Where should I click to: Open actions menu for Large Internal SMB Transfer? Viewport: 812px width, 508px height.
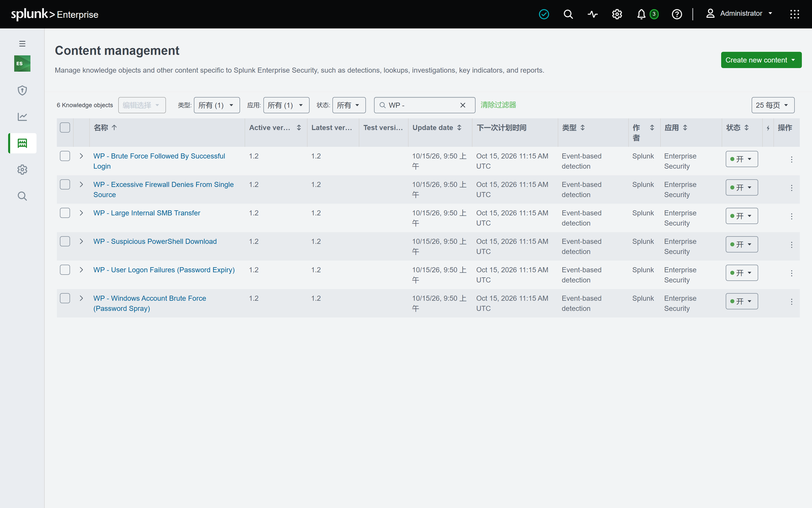[792, 216]
